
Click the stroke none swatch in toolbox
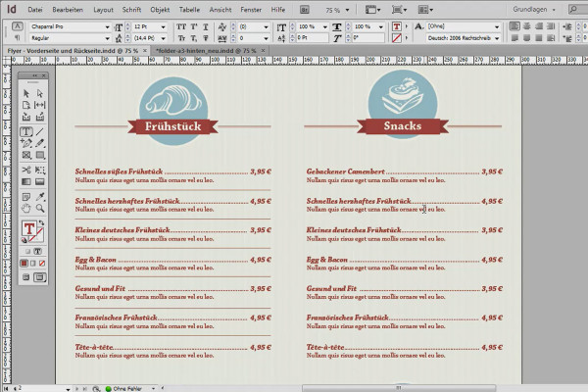37,235
